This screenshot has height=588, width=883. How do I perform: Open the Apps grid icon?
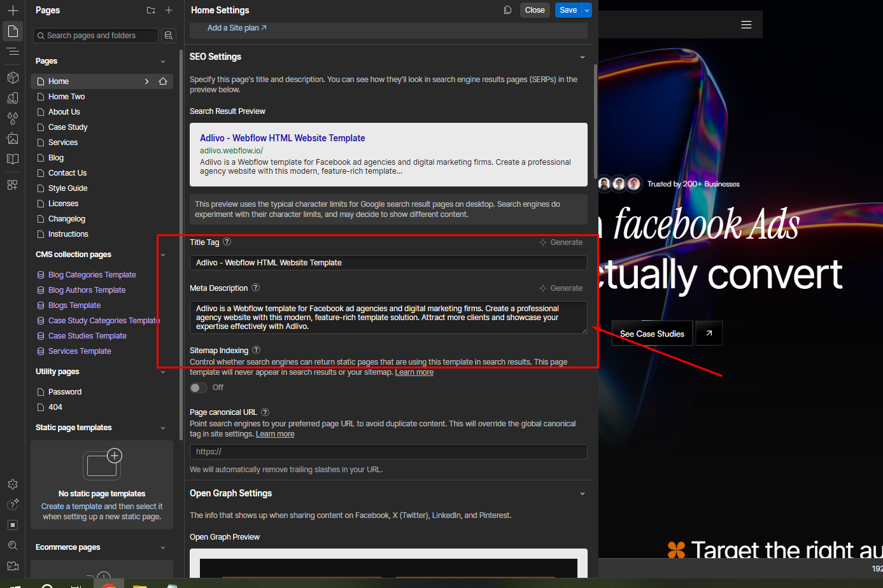click(13, 185)
